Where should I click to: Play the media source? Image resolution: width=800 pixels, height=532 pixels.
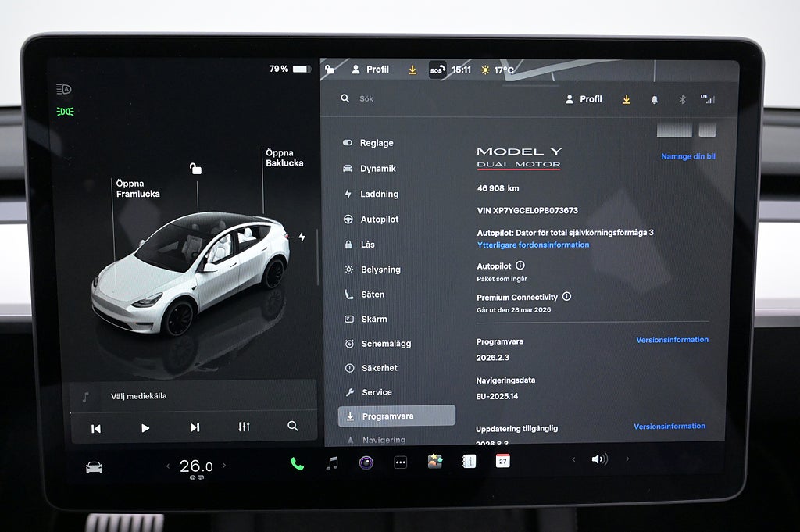pyautogui.click(x=145, y=427)
